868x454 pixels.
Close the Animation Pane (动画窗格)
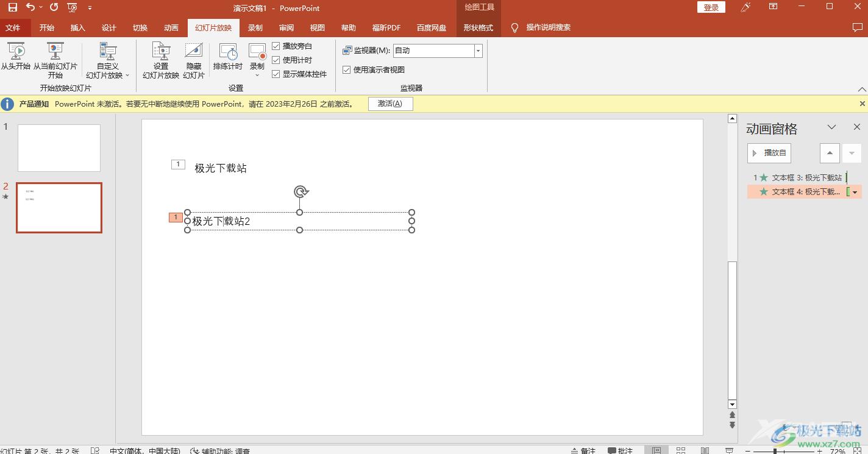[x=856, y=127]
